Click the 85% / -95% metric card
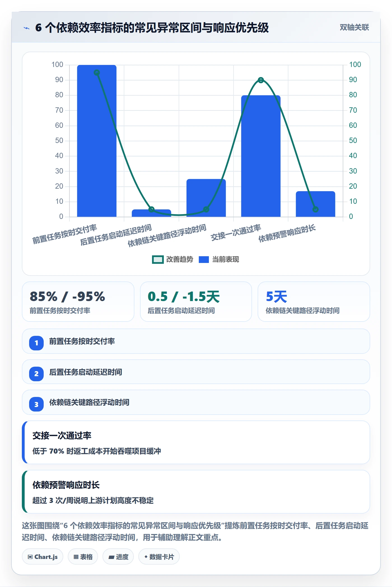 tap(78, 302)
